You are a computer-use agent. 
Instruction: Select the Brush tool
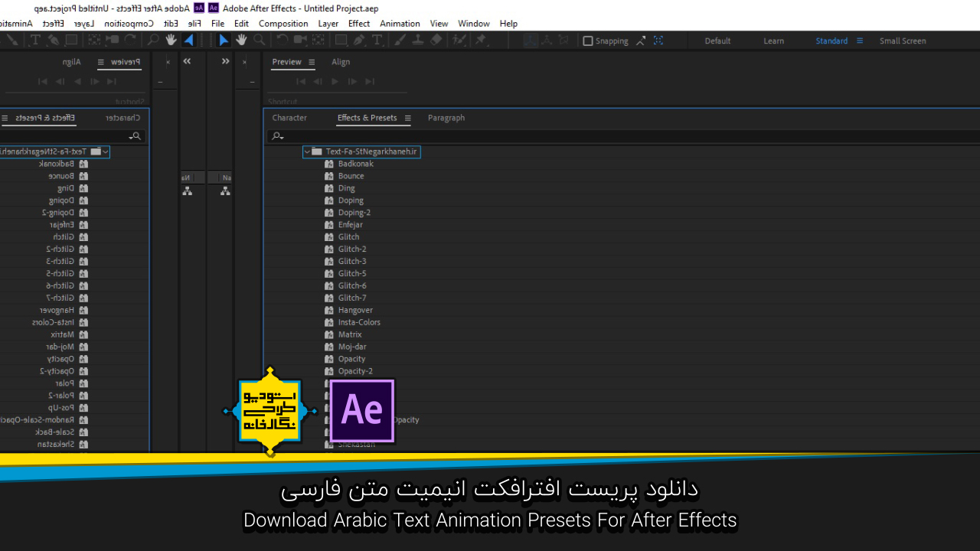point(400,40)
